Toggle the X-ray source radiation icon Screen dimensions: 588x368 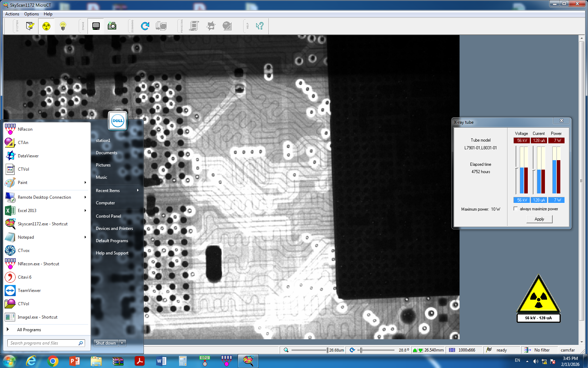46,26
